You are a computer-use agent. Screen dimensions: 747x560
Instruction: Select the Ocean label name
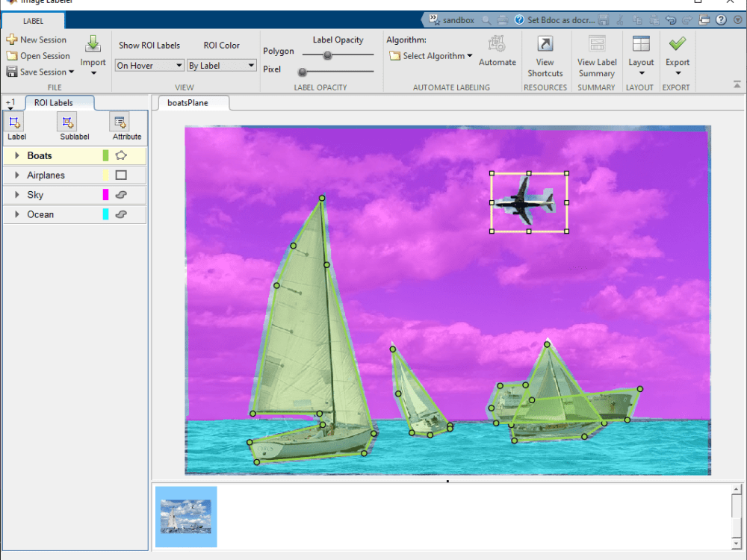tap(40, 214)
